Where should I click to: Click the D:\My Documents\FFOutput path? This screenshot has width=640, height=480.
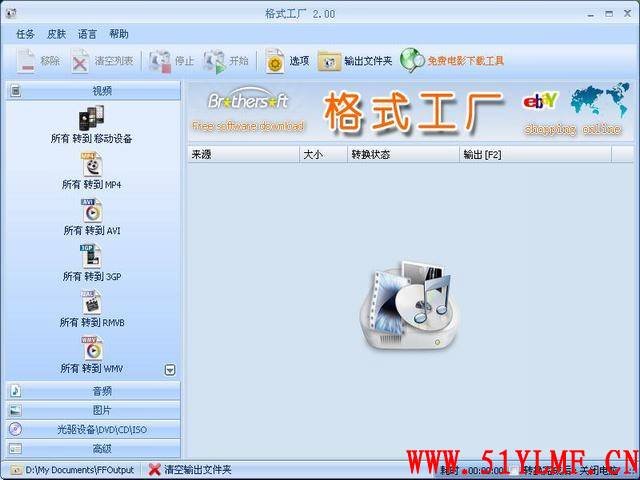[73, 470]
